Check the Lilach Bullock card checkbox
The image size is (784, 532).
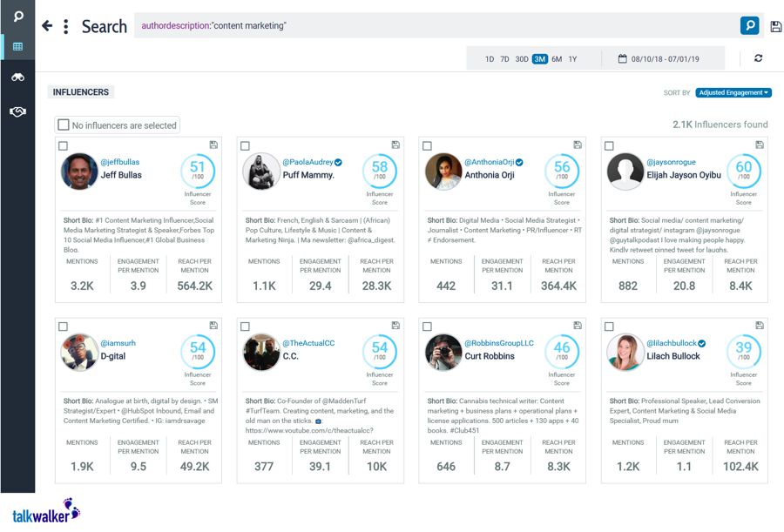coord(609,327)
